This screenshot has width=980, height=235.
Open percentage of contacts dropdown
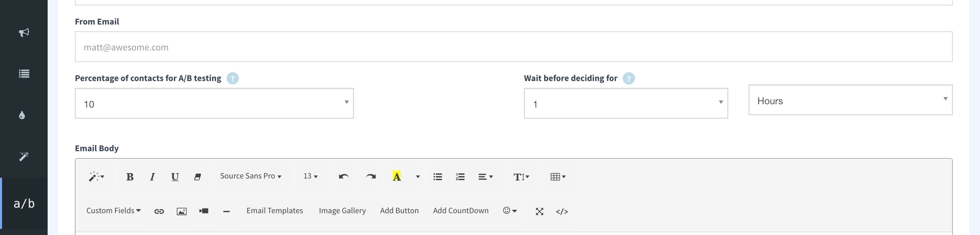click(214, 103)
